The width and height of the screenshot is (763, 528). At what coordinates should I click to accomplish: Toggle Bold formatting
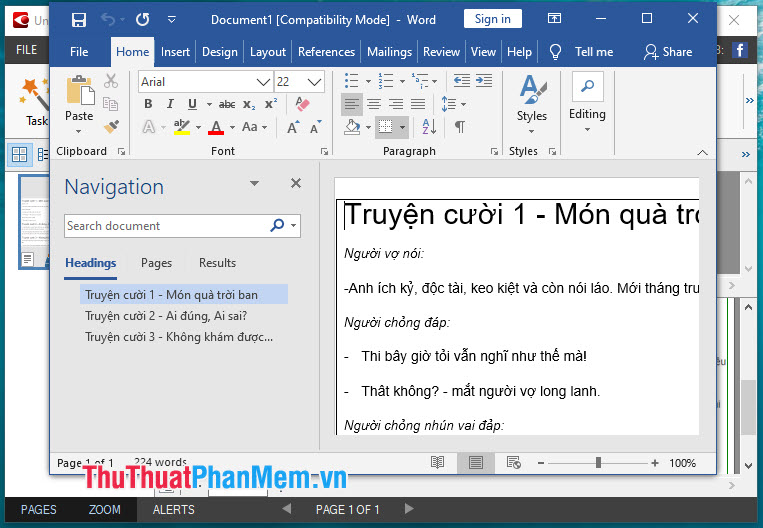[148, 104]
